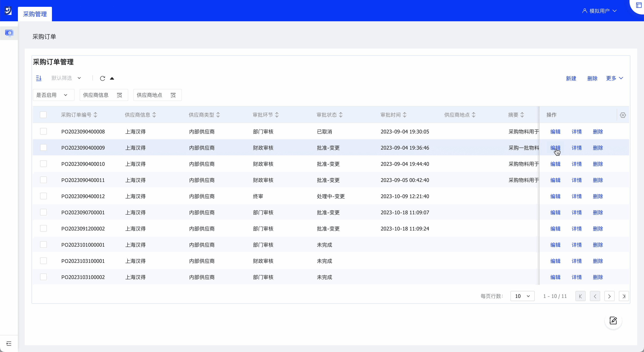Screen dimensions: 644x352
Task: Go to the last page of results
Action: pos(624,296)
